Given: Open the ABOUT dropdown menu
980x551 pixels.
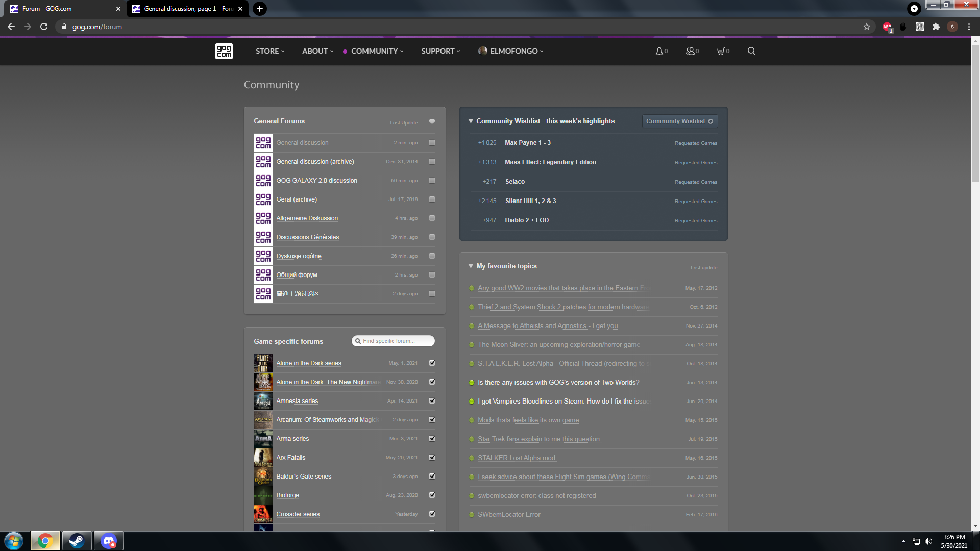Looking at the screenshot, I should [317, 51].
